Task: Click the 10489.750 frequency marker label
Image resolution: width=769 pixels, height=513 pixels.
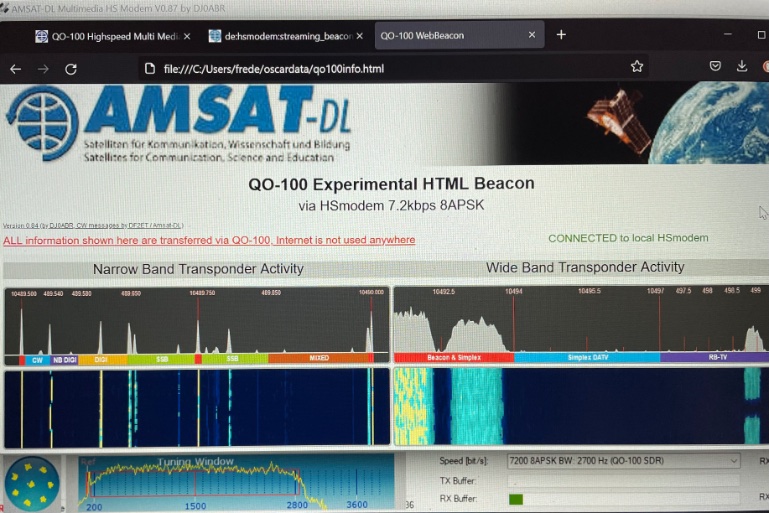Action: 203,293
